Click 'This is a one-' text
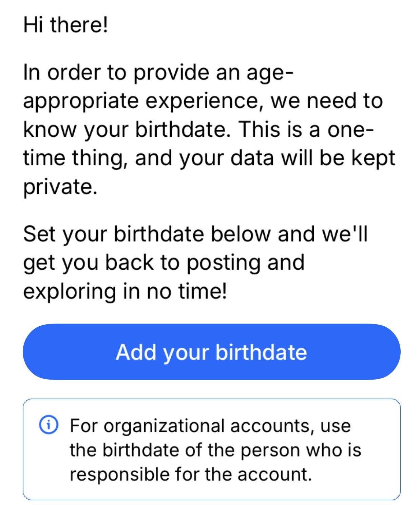 click(306, 130)
